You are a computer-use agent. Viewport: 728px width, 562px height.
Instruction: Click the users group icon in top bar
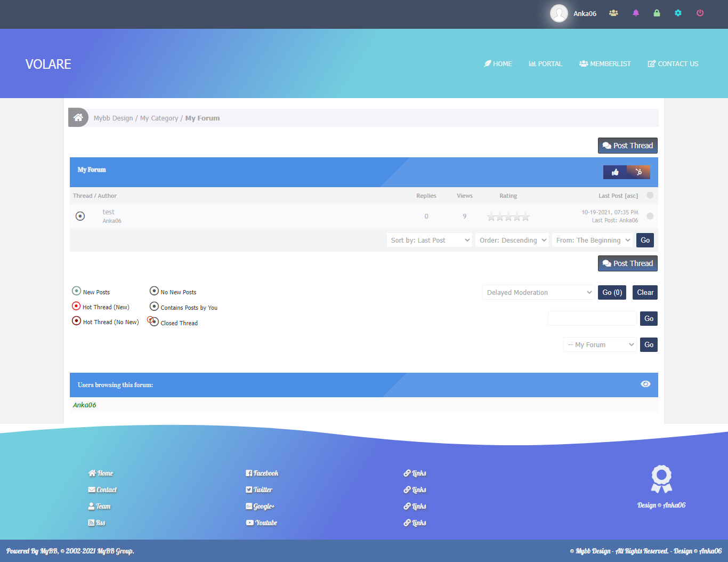(613, 13)
